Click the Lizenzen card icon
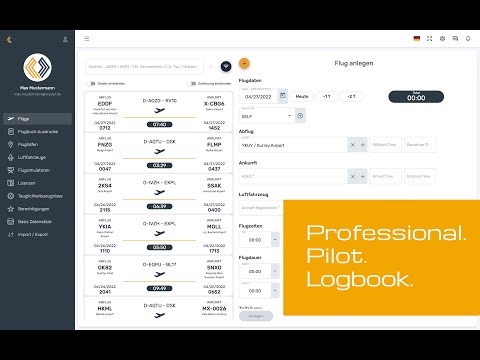 tap(11, 183)
